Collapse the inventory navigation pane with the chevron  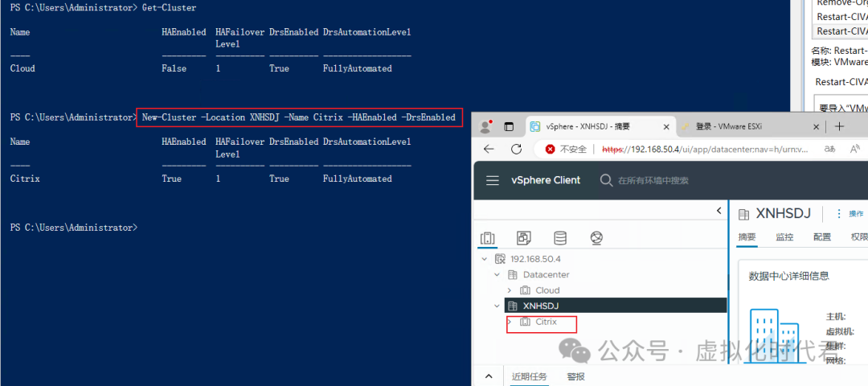(719, 211)
